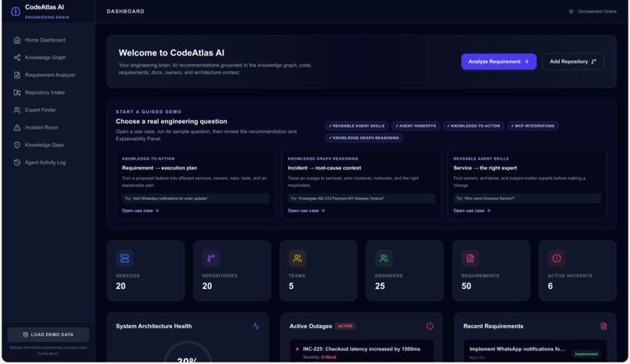Click the Expert Finder people icon

pos(17,110)
